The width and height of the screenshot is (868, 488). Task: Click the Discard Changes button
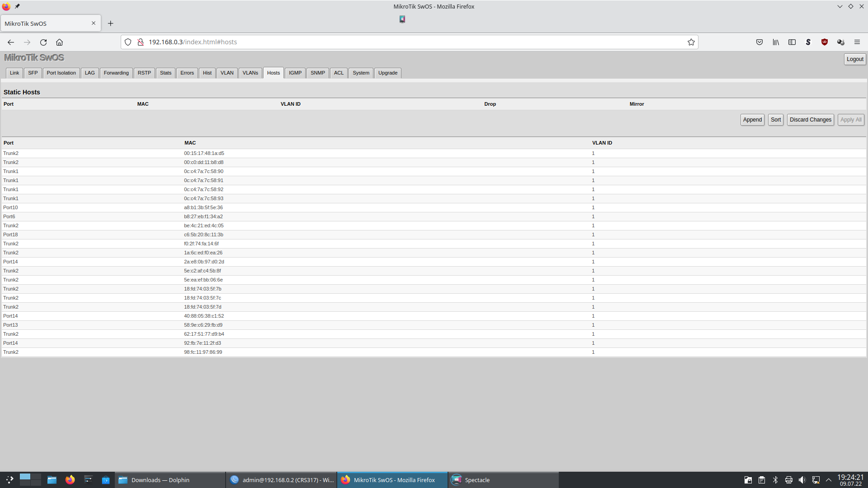(810, 120)
